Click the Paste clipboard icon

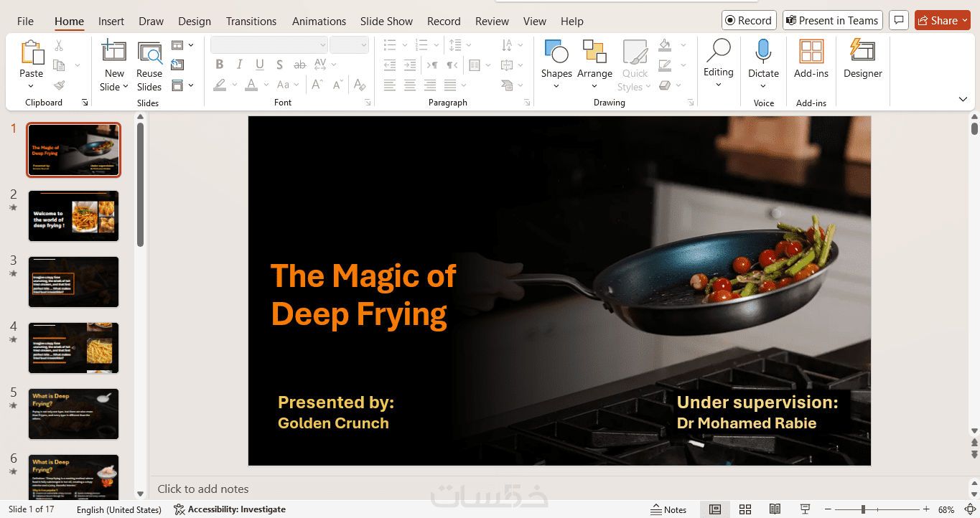click(32, 53)
